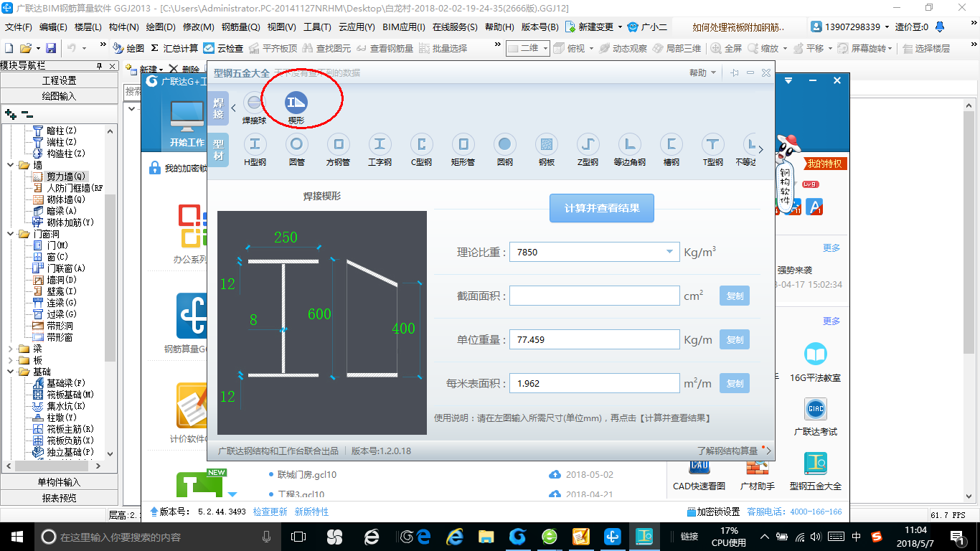Open the BIM应用(I) menu
Viewport: 980px width, 551px height.
pos(404,27)
